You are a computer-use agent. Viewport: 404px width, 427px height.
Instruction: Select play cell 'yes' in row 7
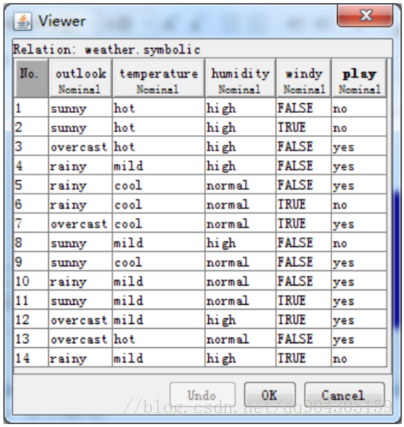[x=359, y=223]
